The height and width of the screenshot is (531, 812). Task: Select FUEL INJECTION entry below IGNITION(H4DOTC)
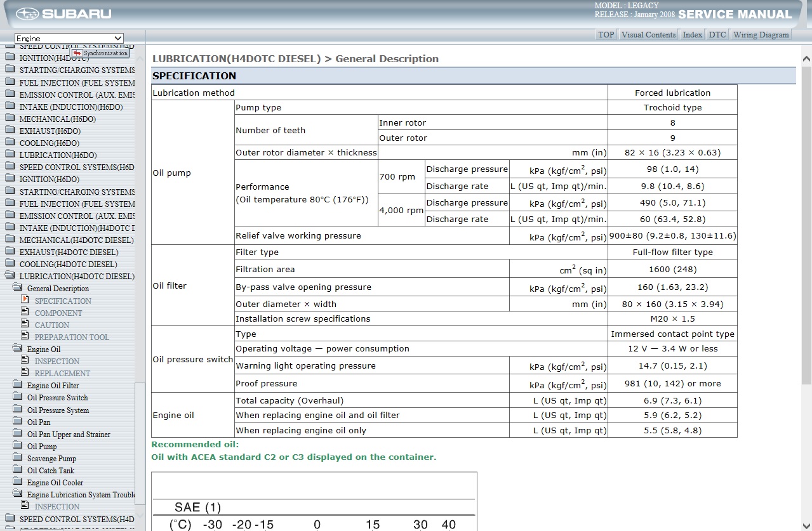[77, 82]
